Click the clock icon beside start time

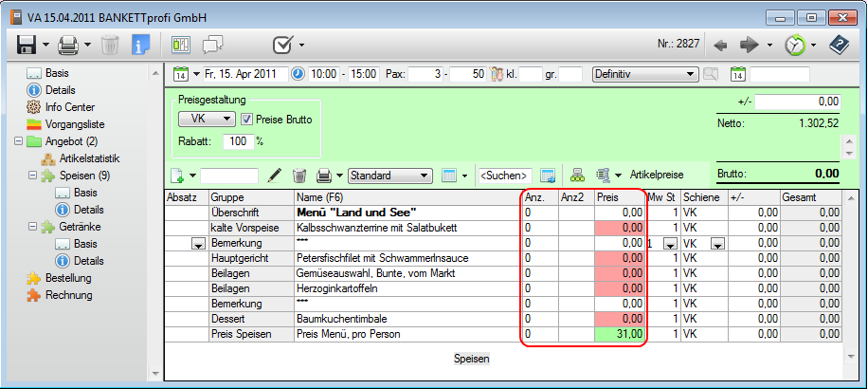(x=298, y=74)
